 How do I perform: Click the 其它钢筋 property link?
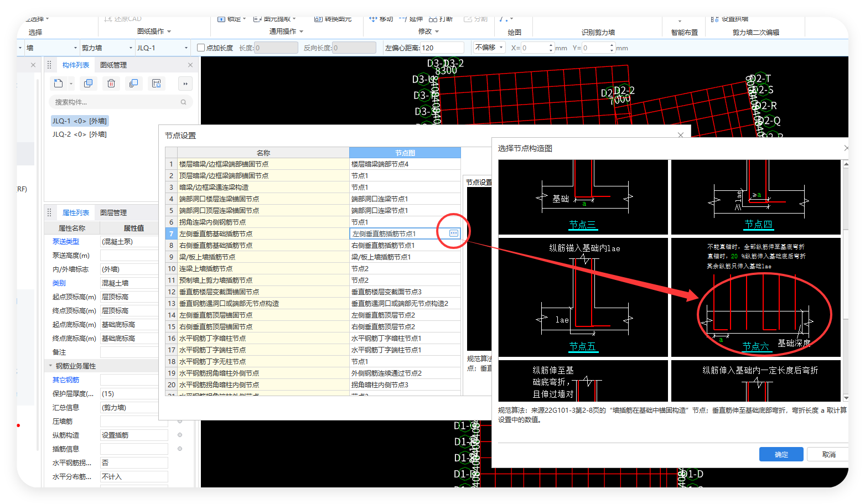pos(66,380)
